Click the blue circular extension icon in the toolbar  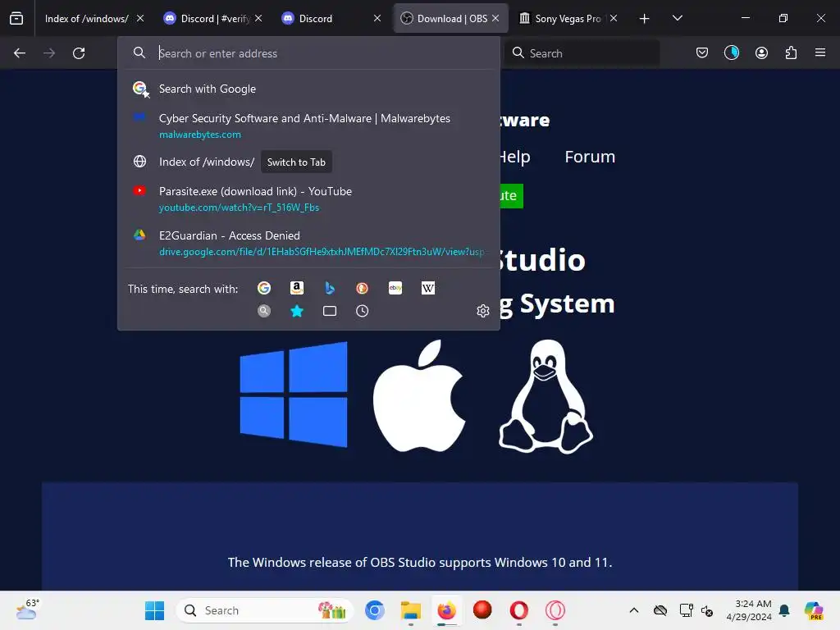click(732, 52)
